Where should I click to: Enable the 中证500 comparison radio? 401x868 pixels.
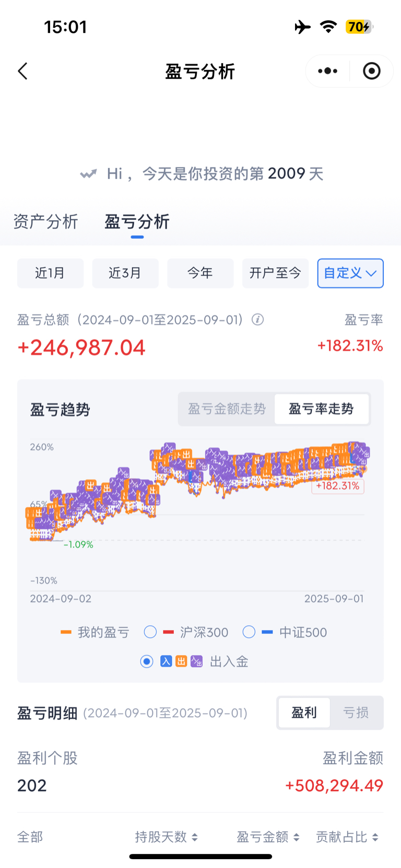coord(249,632)
